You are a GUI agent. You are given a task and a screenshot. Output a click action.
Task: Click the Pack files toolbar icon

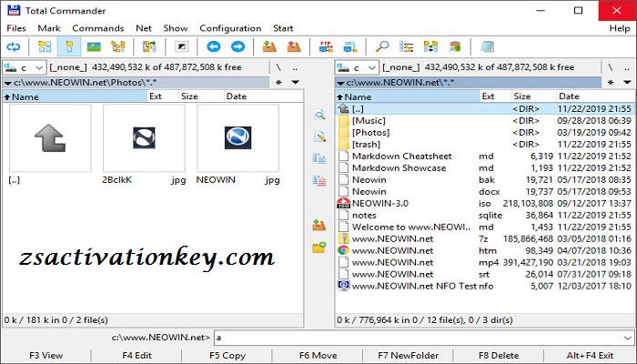tap(269, 46)
